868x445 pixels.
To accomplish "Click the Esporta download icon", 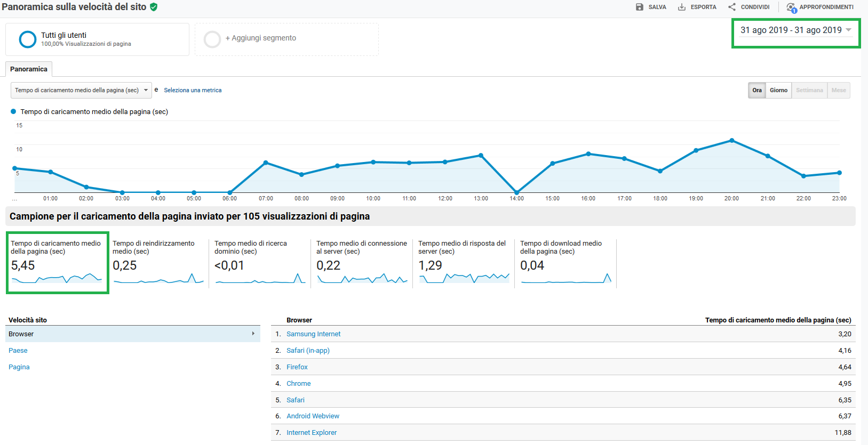I will pyautogui.click(x=682, y=7).
